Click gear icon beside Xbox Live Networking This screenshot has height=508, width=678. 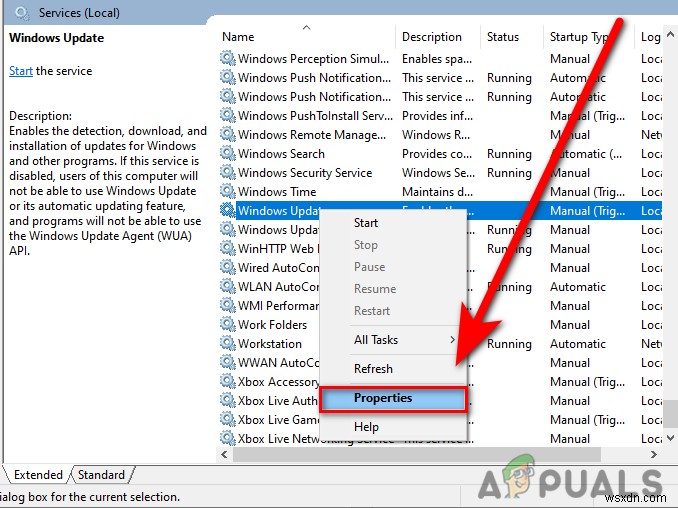tap(227, 438)
